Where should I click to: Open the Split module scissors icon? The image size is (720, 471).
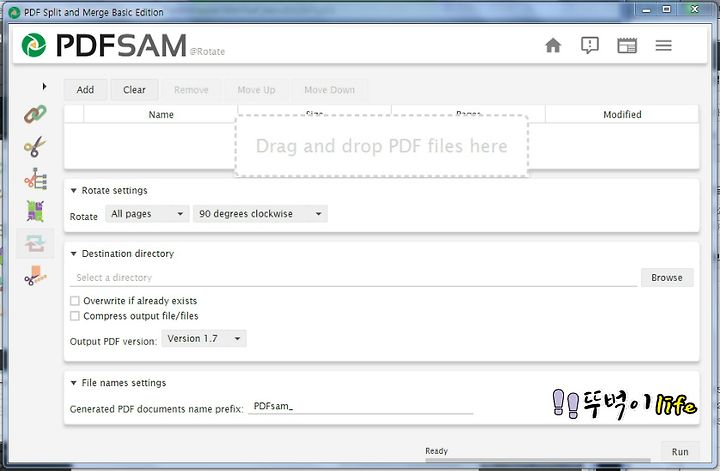35,147
